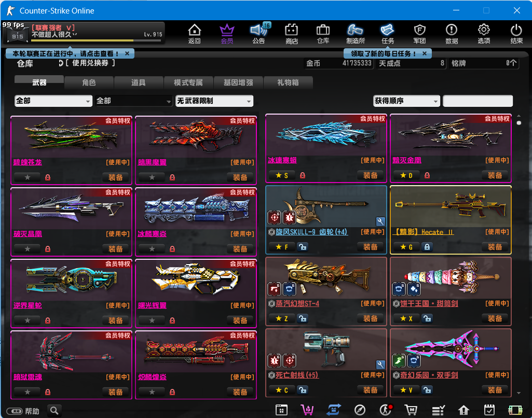532x418 pixels.
Task: Click the wrench icon on 死亡射线 (+5) card
Action: pos(380,365)
